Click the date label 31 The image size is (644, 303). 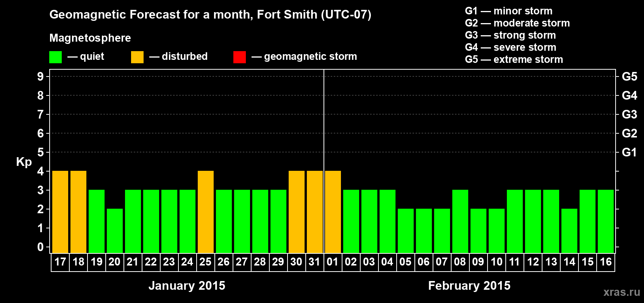click(x=314, y=262)
